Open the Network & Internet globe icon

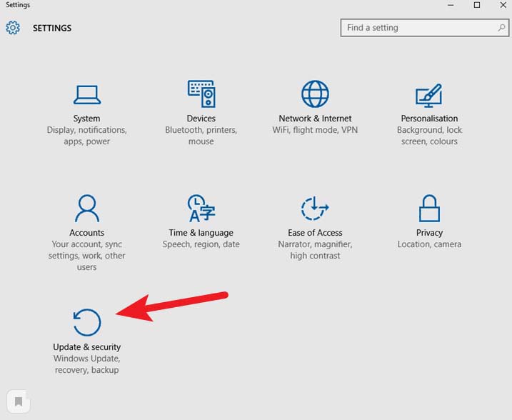pos(315,94)
